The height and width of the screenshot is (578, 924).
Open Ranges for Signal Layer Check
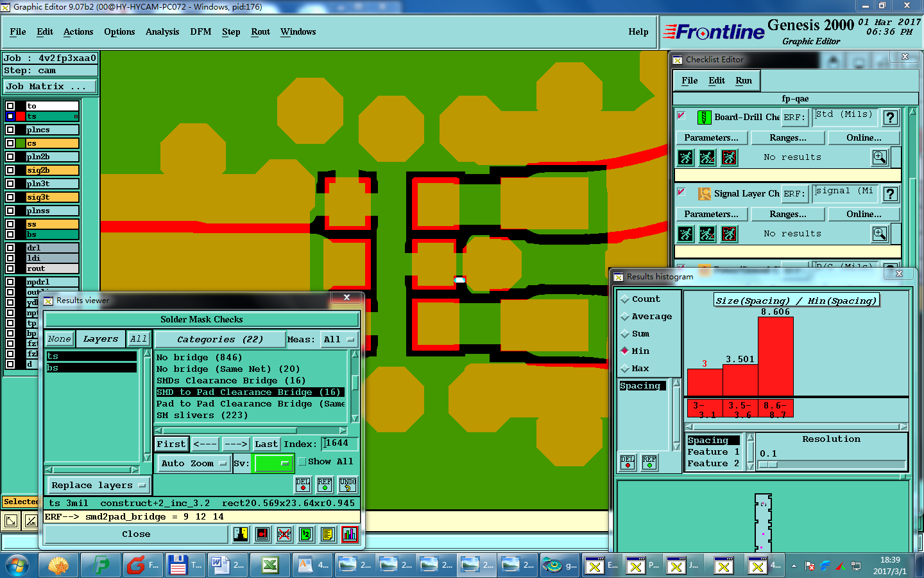click(x=788, y=215)
